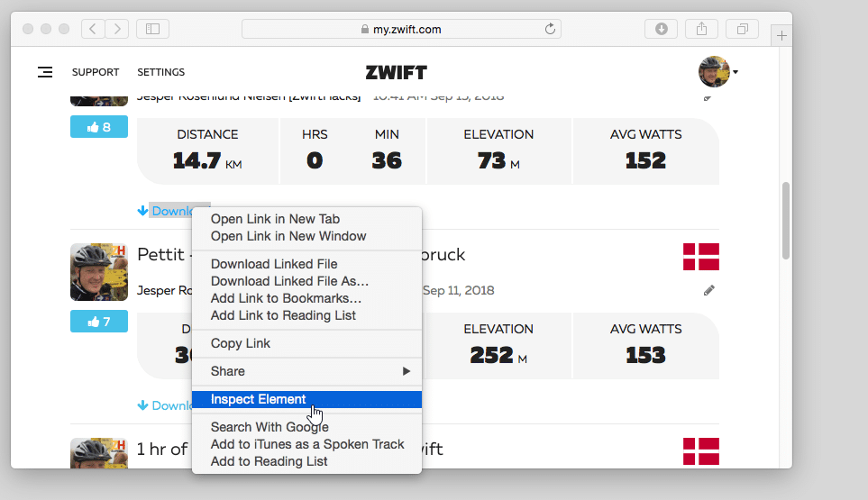Image resolution: width=868 pixels, height=500 pixels.
Task: Open Zwift hamburger menu
Action: click(x=45, y=72)
